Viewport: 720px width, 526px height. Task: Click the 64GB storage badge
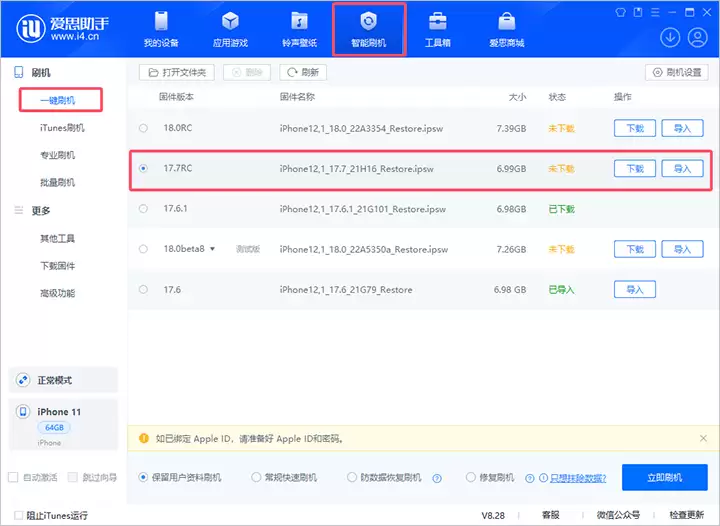(54, 427)
